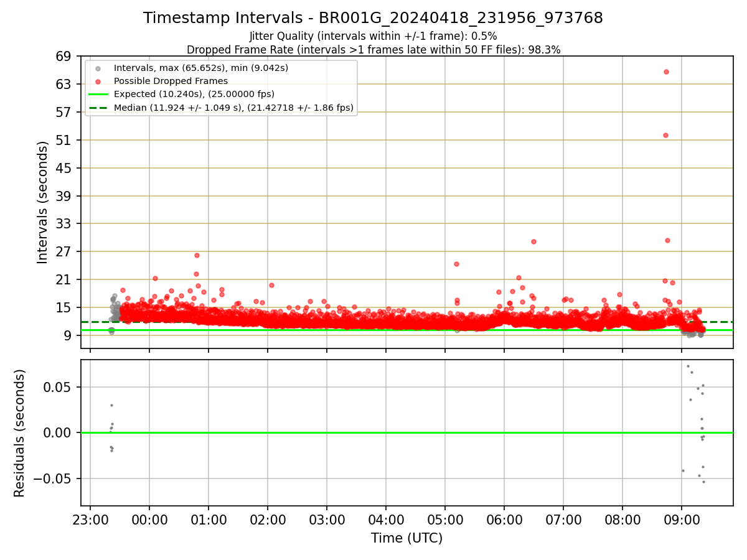Click the x-axis tick label 03:00
Image resolution: width=747 pixels, height=560 pixels.
click(327, 520)
